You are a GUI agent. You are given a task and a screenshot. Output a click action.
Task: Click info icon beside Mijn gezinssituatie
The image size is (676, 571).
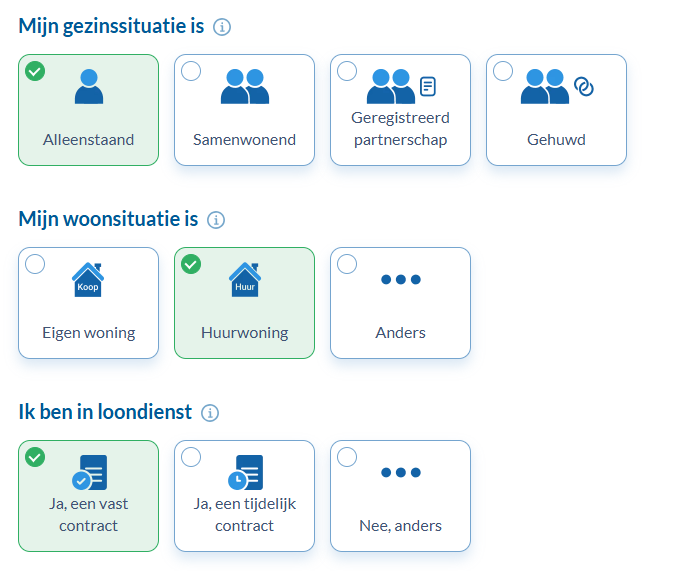click(222, 27)
